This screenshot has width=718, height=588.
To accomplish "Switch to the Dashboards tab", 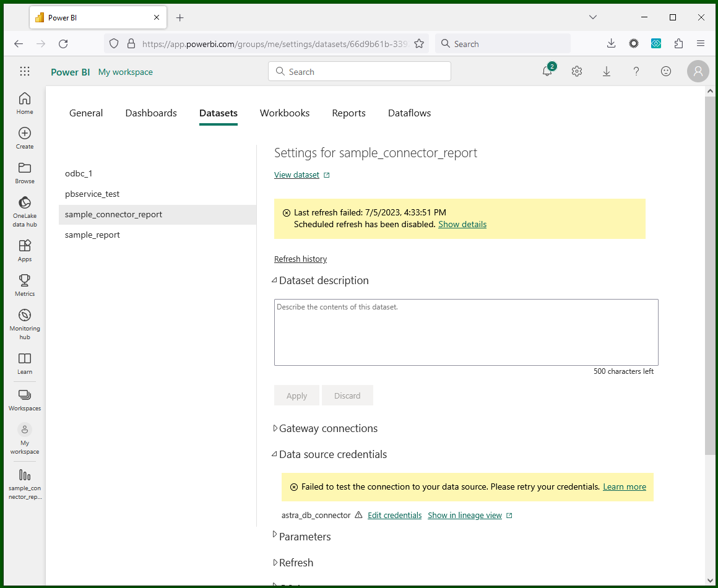I will pyautogui.click(x=151, y=113).
